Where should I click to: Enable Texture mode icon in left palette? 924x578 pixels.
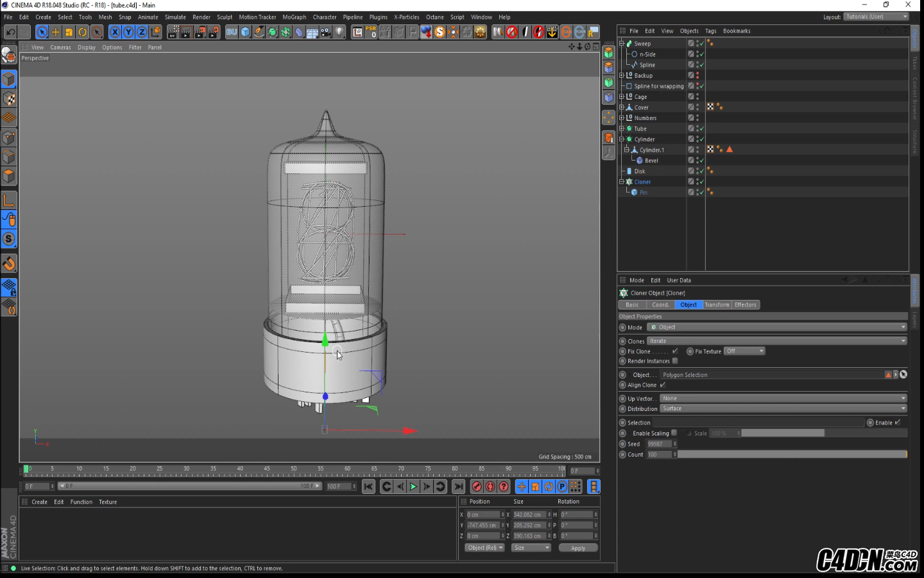tap(9, 98)
